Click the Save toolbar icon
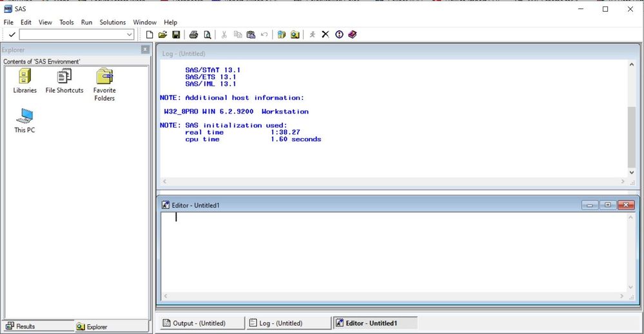This screenshot has height=334, width=644. (x=175, y=35)
